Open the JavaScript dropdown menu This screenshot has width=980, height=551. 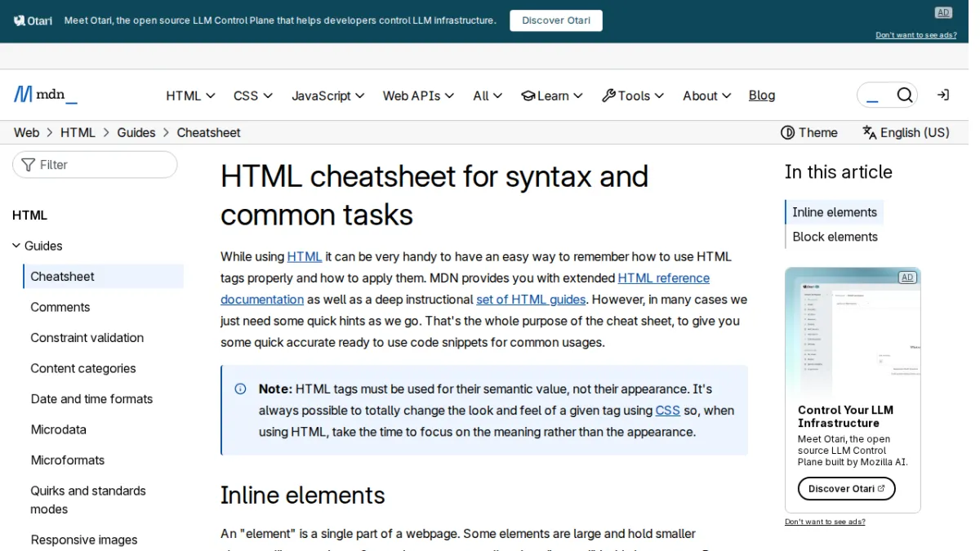click(x=328, y=96)
